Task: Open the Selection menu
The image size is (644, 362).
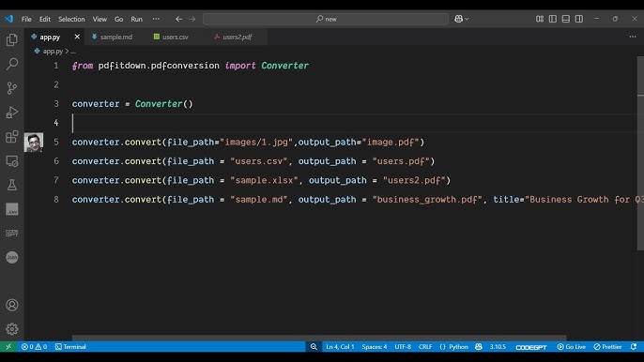Action: click(71, 19)
